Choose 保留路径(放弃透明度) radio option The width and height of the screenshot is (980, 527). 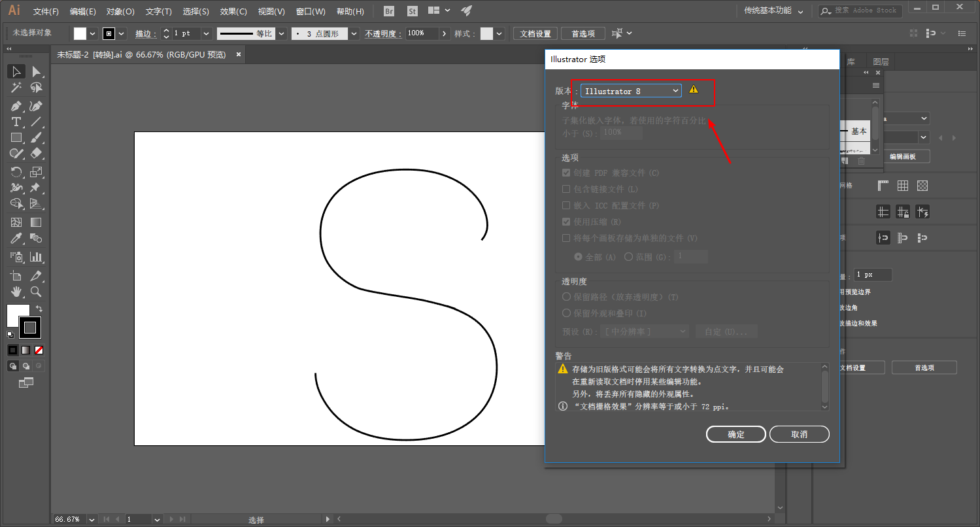(566, 297)
